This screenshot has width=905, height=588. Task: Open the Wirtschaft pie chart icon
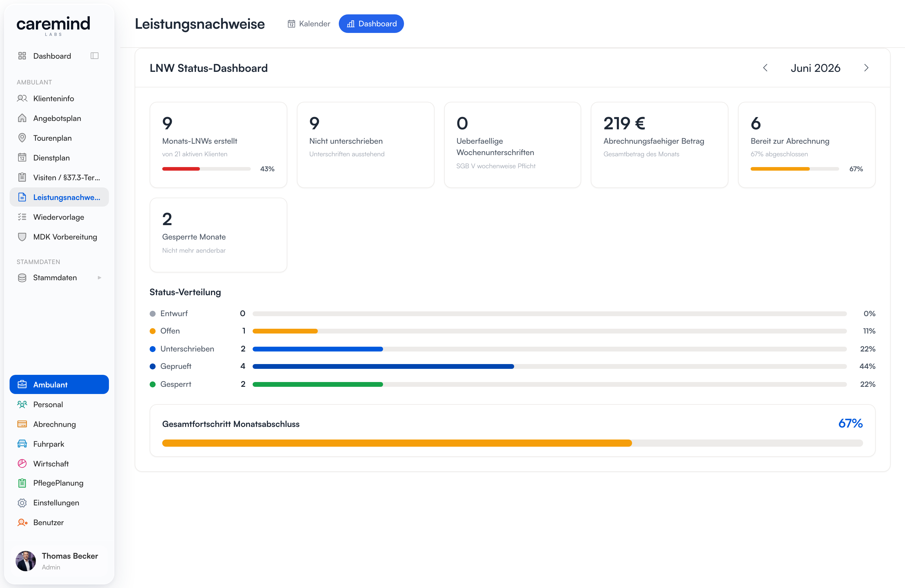(x=22, y=464)
